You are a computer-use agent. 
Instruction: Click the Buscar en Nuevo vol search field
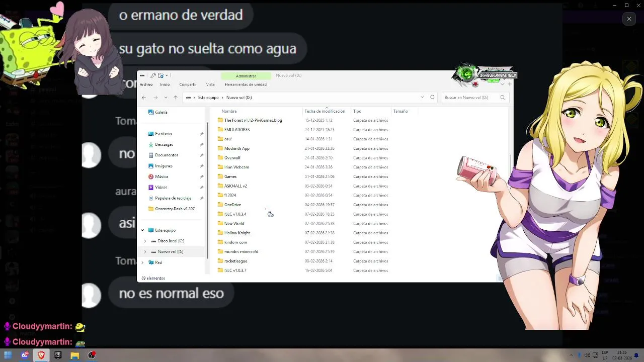[x=470, y=98]
